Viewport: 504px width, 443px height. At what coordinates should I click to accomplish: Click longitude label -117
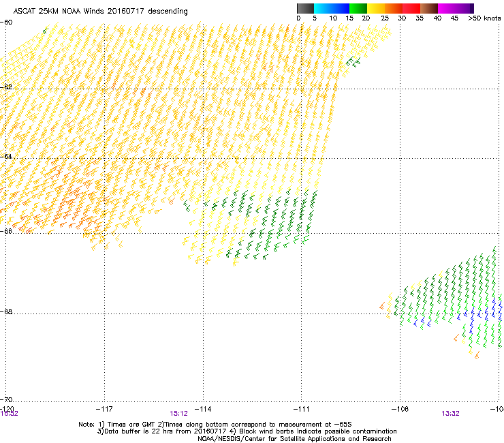click(104, 409)
